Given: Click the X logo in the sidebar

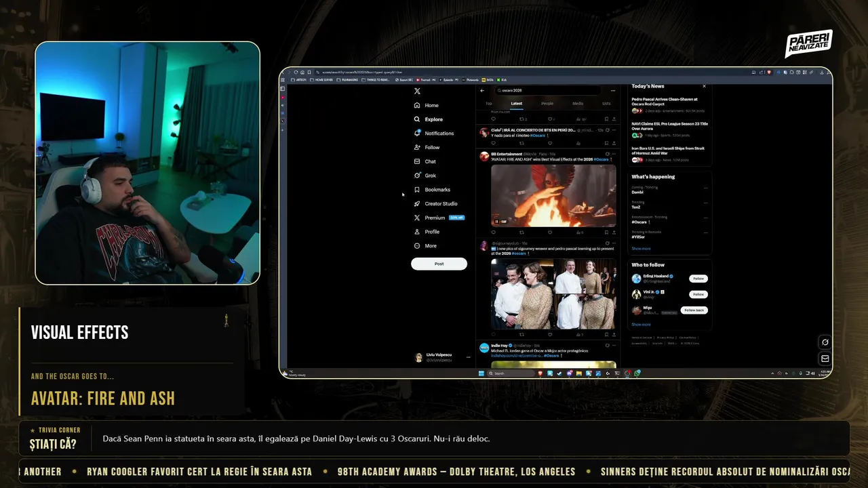Looking at the screenshot, I should [x=417, y=91].
